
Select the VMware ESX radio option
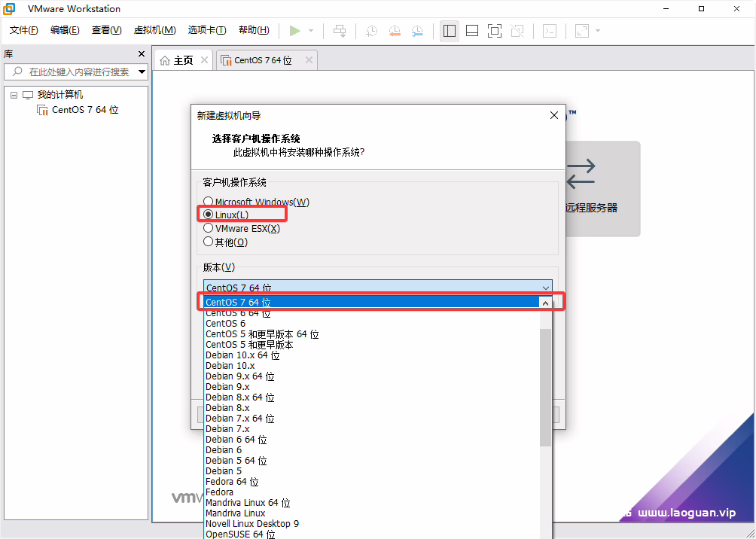point(208,228)
